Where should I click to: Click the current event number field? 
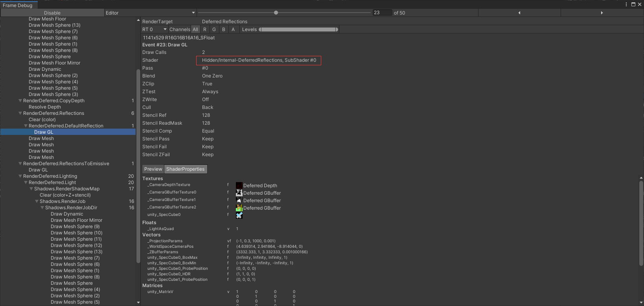(x=382, y=13)
